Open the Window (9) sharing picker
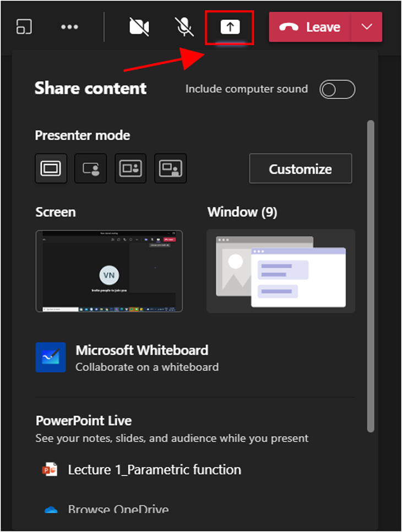The image size is (402, 532). tap(281, 271)
